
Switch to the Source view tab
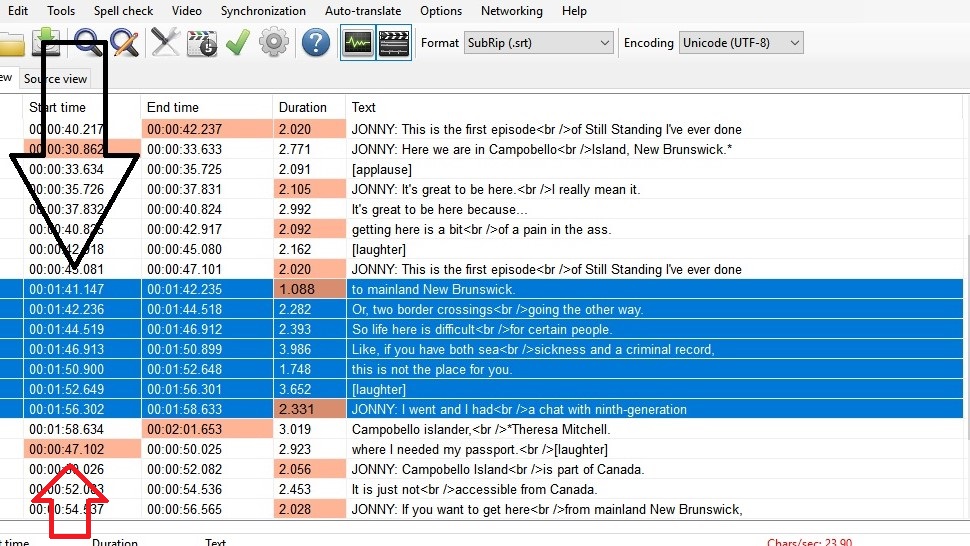pos(55,79)
